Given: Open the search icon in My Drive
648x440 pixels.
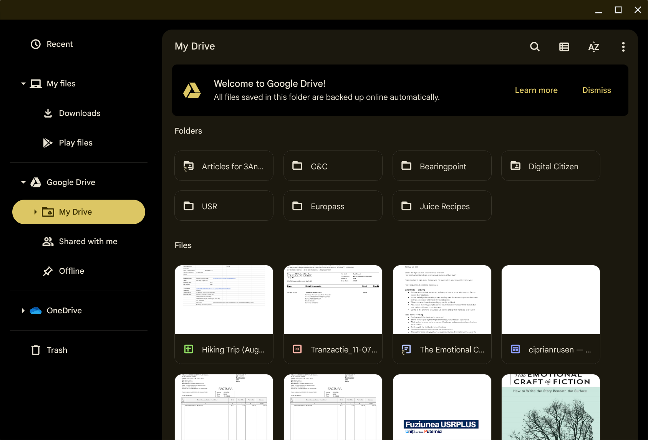Looking at the screenshot, I should 534,47.
